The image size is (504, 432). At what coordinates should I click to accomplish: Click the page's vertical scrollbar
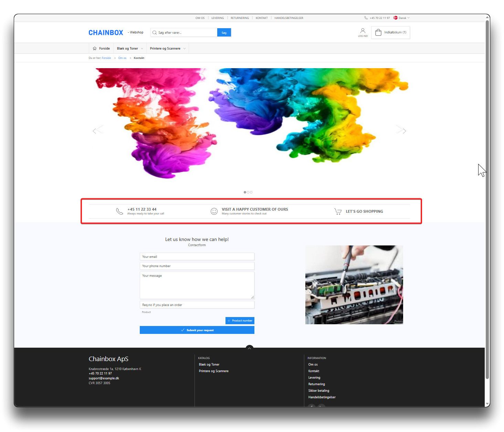(x=487, y=200)
